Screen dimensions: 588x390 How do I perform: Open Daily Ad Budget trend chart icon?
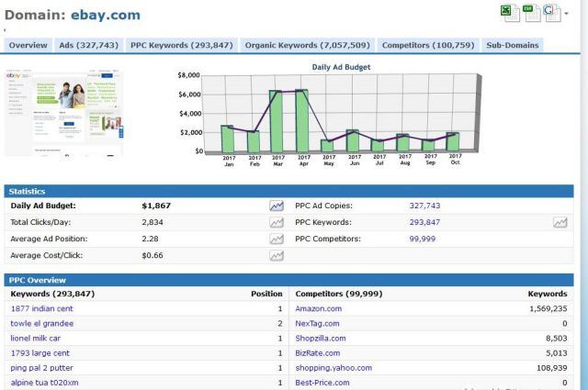[277, 206]
